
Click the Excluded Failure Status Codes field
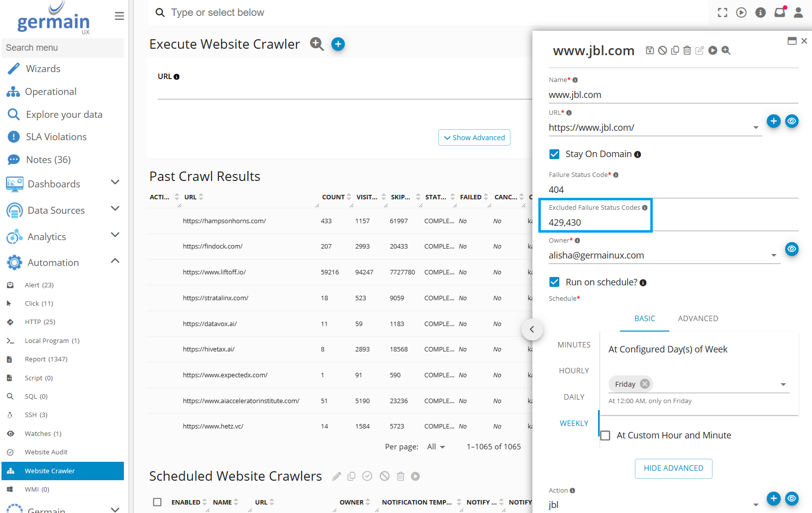(595, 222)
